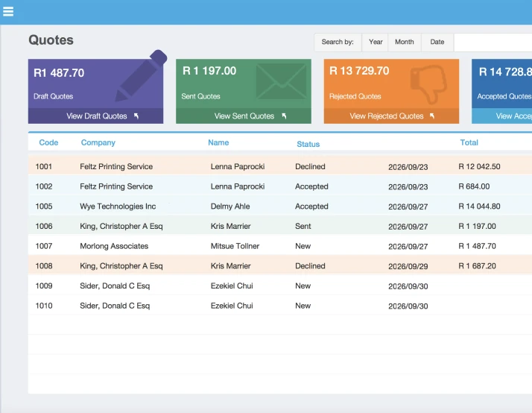
Task: Select quote code 1002
Action: (44, 186)
